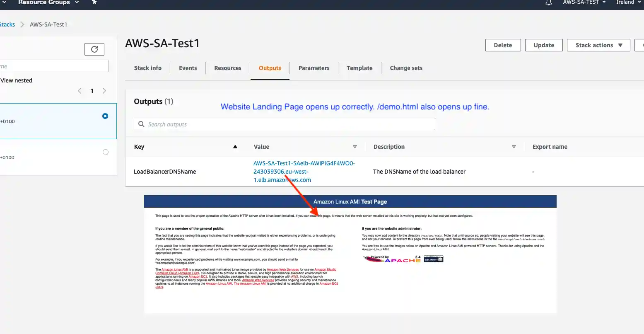Open the Ireland region selector
Viewport: 644px width, 334px height.
pyautogui.click(x=628, y=2)
